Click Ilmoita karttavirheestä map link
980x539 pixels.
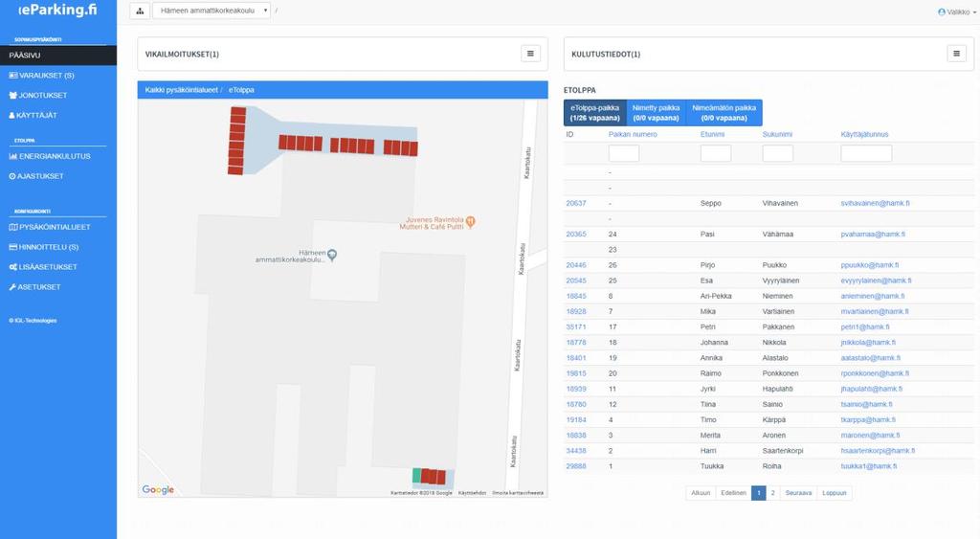tap(518, 493)
